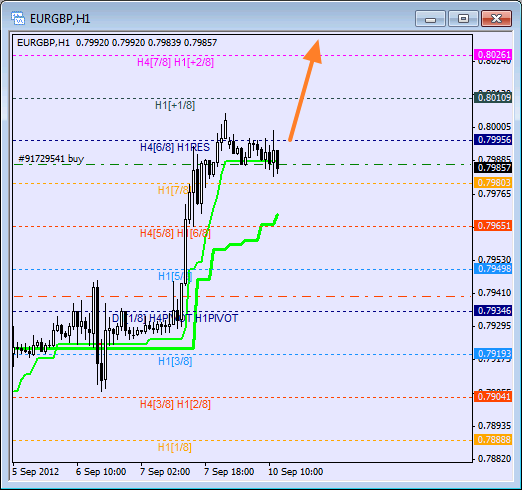This screenshot has width=522, height=490.
Task: Select the #91729541 buy order line label
Action: pyautogui.click(x=51, y=159)
